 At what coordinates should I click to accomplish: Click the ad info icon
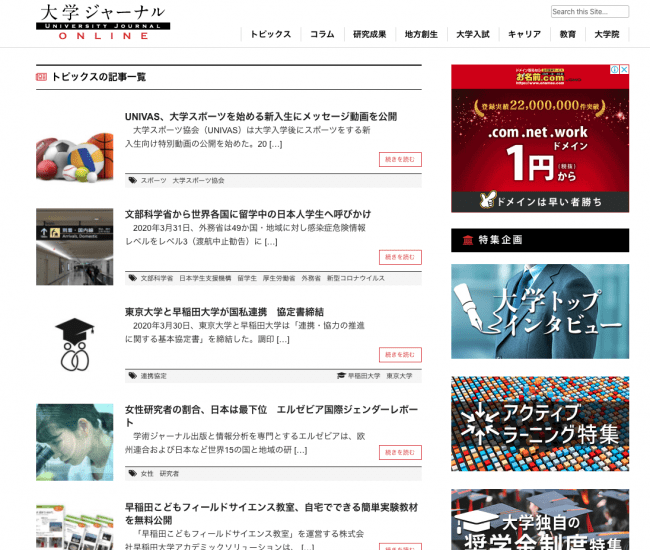615,69
